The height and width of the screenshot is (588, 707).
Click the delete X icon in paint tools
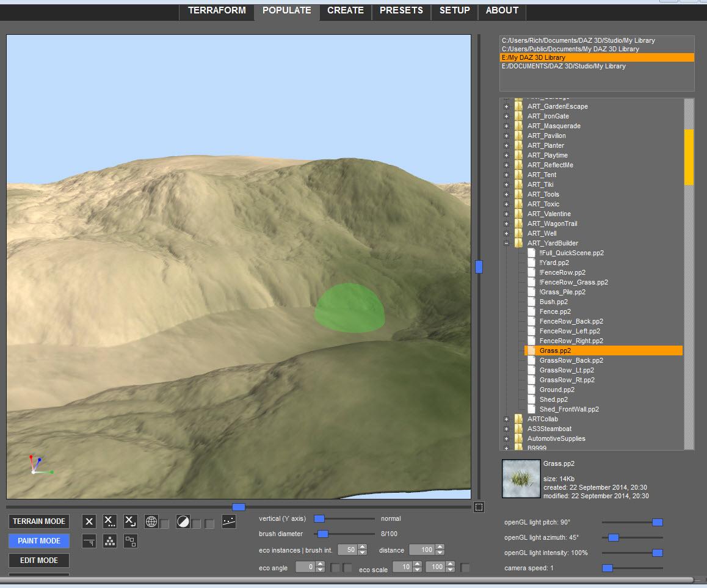click(x=89, y=521)
